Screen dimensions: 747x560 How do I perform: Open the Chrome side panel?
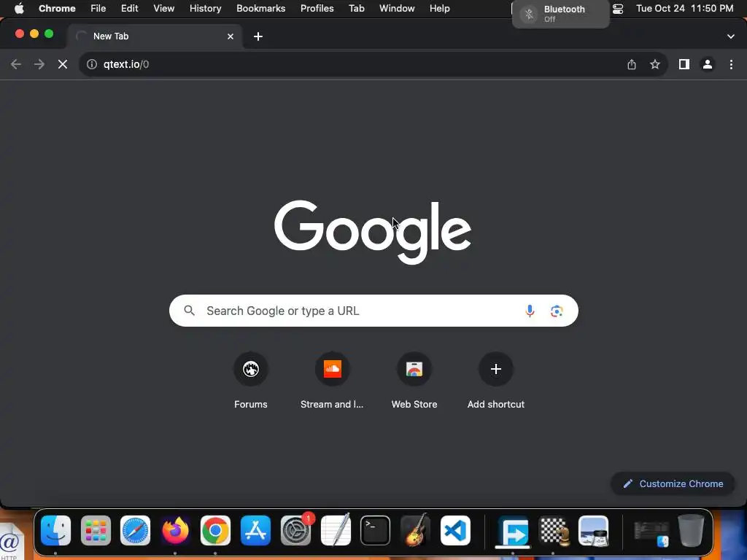click(684, 64)
